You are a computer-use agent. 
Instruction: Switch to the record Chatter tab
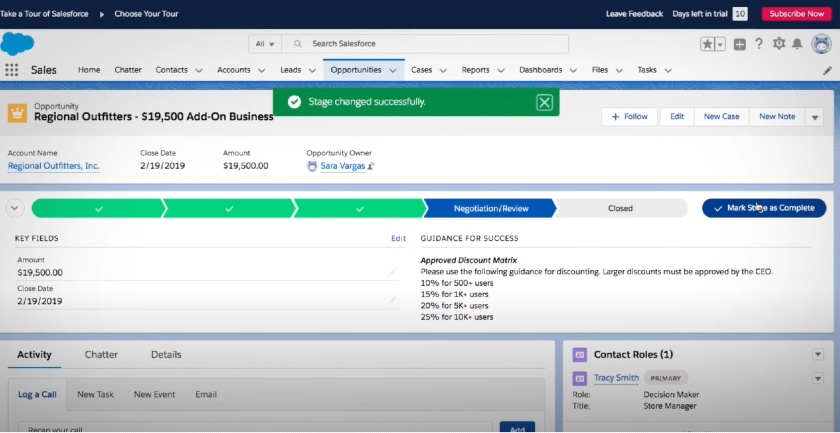pos(101,355)
